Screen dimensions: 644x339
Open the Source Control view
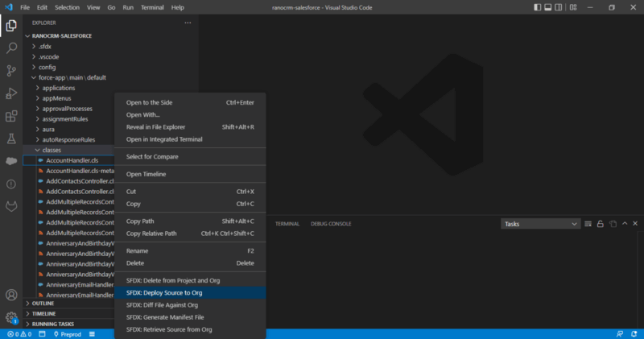coord(11,70)
